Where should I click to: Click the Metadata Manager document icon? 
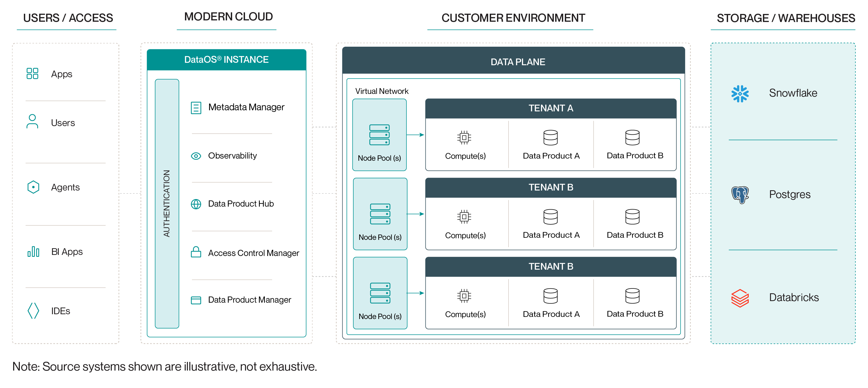tap(196, 108)
